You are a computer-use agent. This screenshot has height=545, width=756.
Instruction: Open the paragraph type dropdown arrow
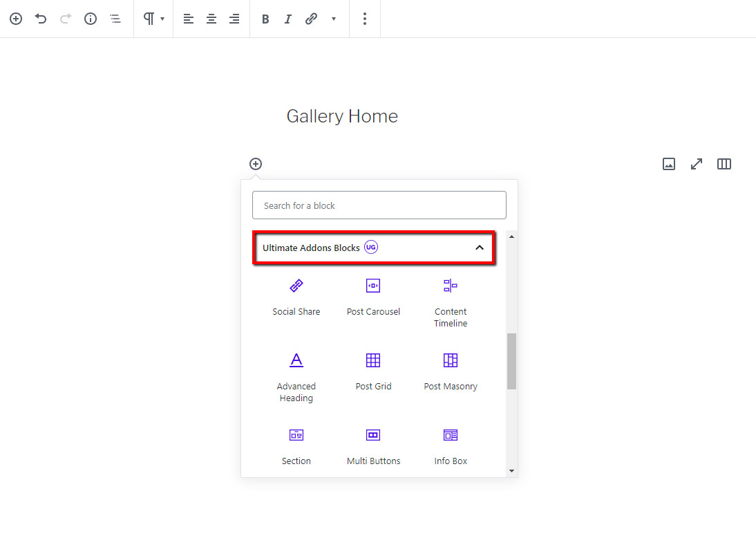162,19
